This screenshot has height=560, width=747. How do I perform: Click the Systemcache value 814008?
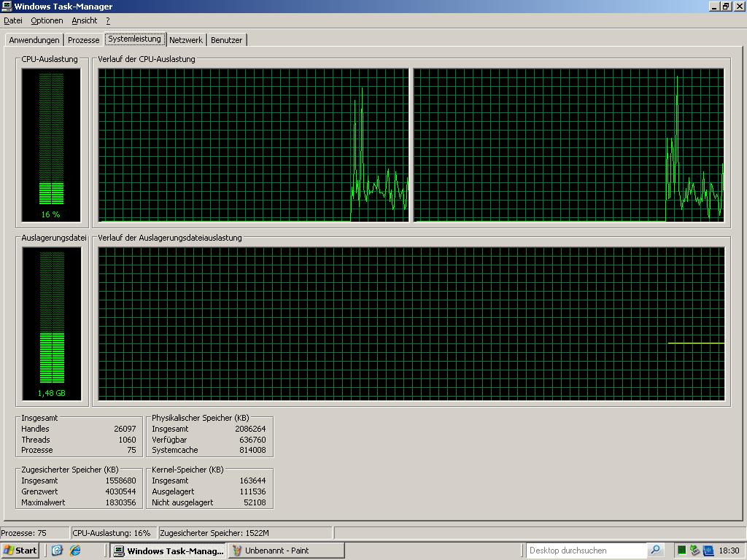pos(252,450)
